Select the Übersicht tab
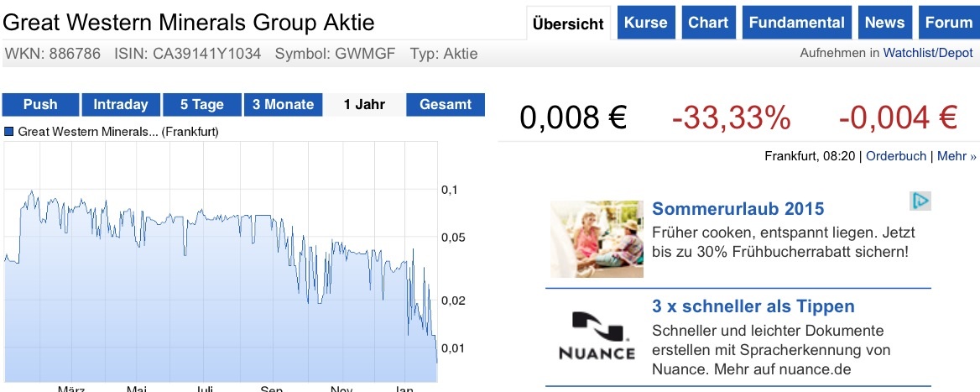 tap(569, 24)
